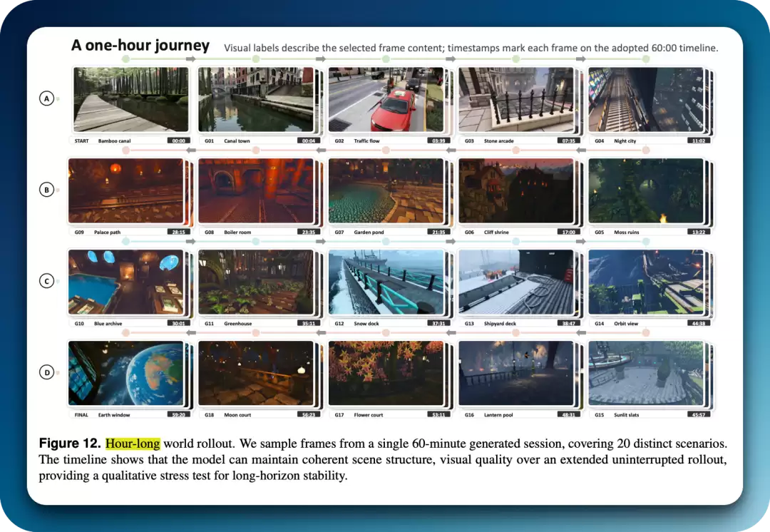Image resolution: width=770 pixels, height=532 pixels.
Task: Click the row C circle marker
Action: pos(46,281)
